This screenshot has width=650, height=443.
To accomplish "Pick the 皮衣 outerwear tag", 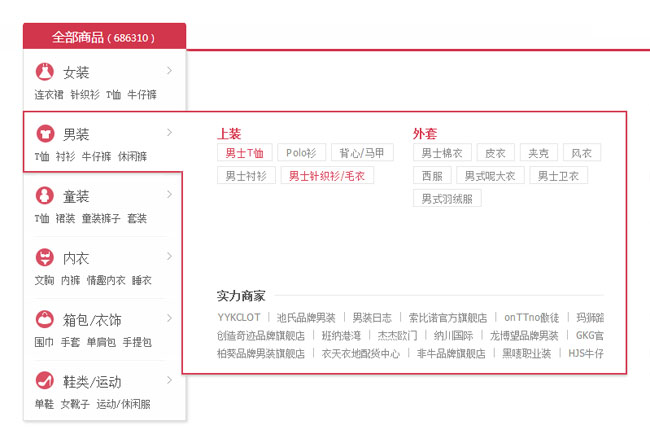I will click(x=494, y=153).
